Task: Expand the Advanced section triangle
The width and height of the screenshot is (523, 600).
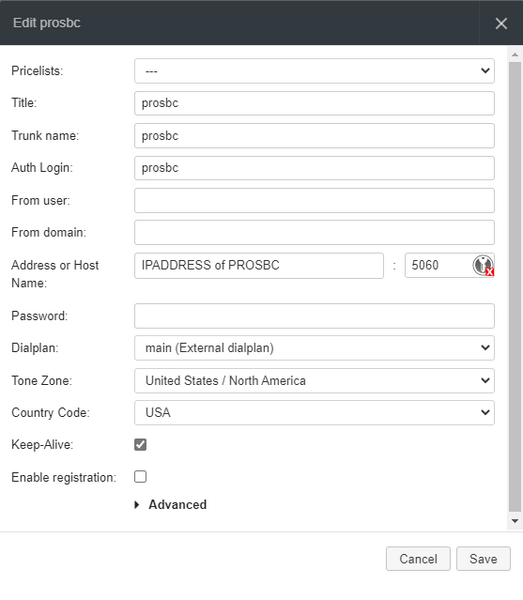Action: (x=137, y=505)
